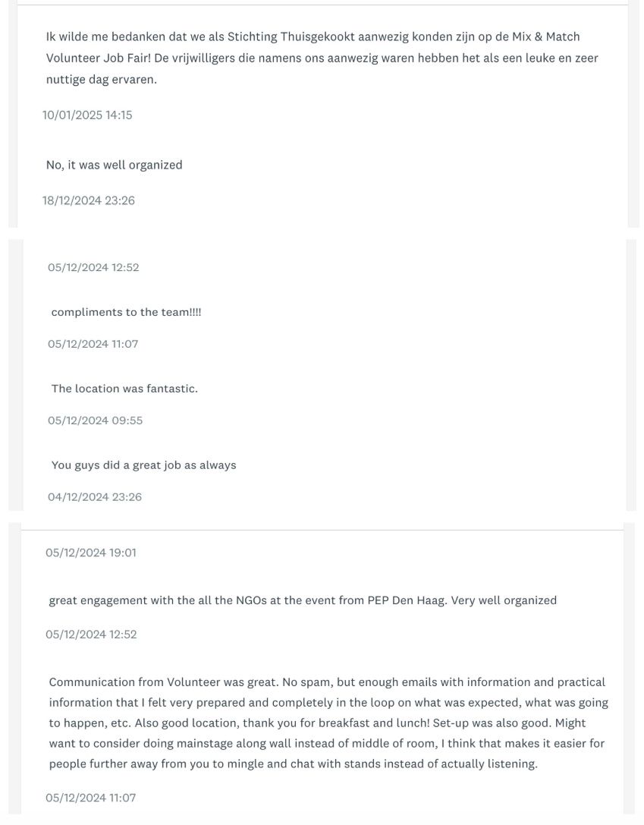Select the 05/12/2024 09:55 timestamp
The height and width of the screenshot is (825, 644).
coord(95,420)
